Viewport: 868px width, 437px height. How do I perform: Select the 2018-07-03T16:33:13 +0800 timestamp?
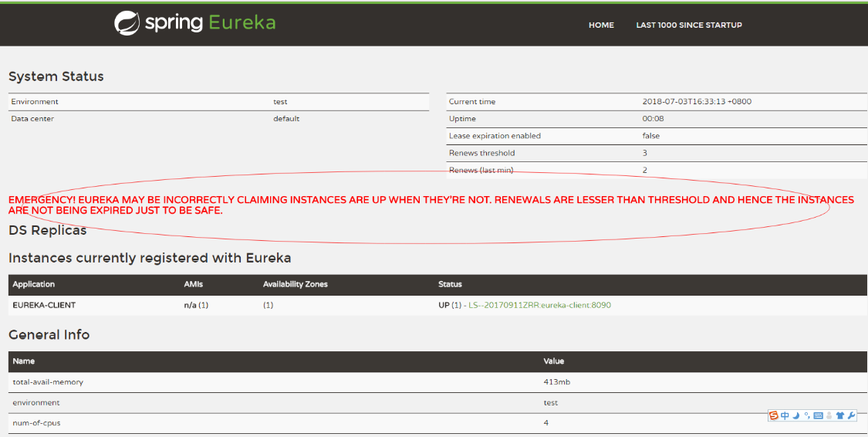click(697, 102)
